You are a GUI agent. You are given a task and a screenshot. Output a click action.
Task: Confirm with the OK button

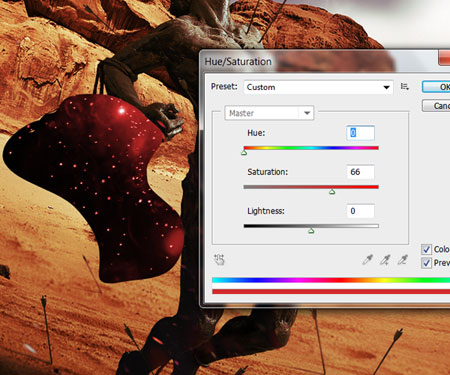[436, 87]
